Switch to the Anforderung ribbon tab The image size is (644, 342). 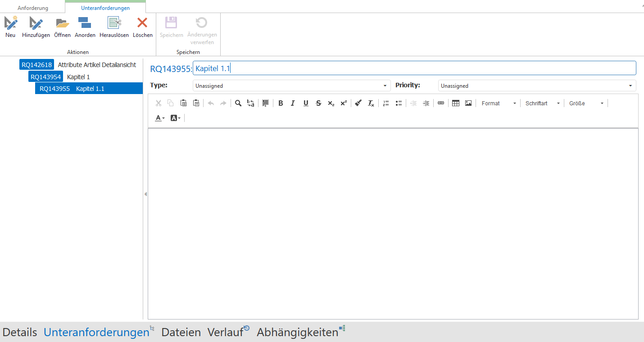click(x=32, y=8)
